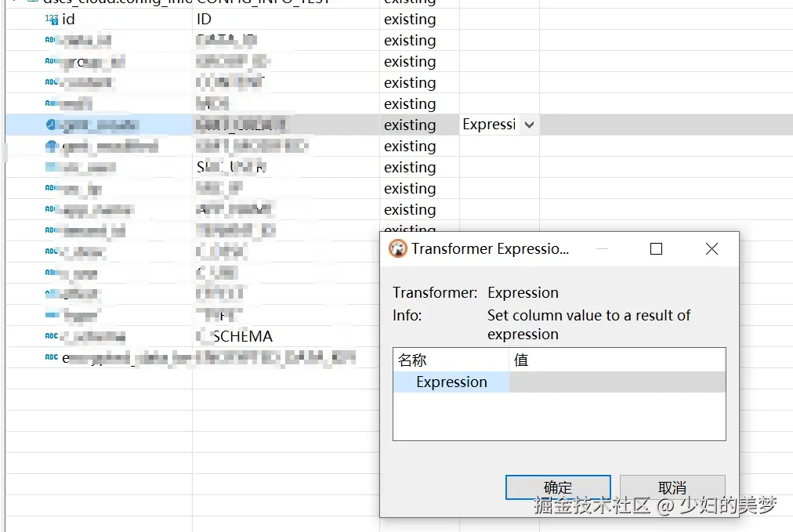Click the empty value cell next to Expression
Viewport: 793px width, 532px height.
(x=617, y=382)
